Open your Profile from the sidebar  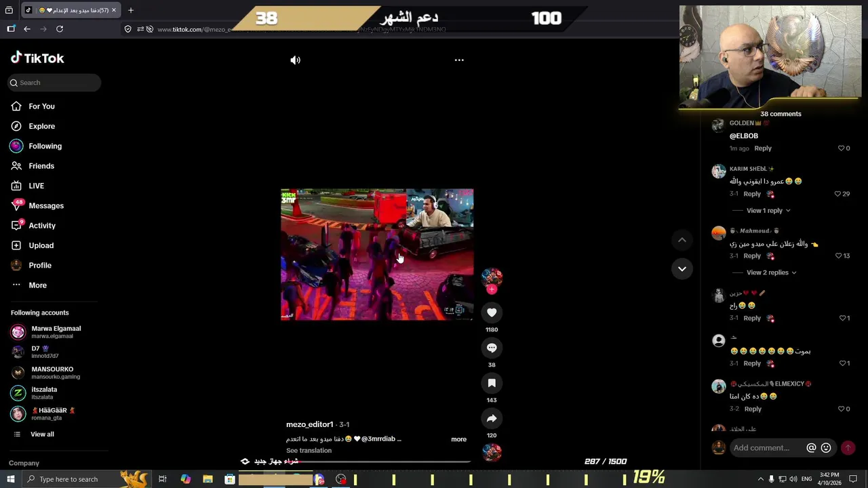coord(40,266)
